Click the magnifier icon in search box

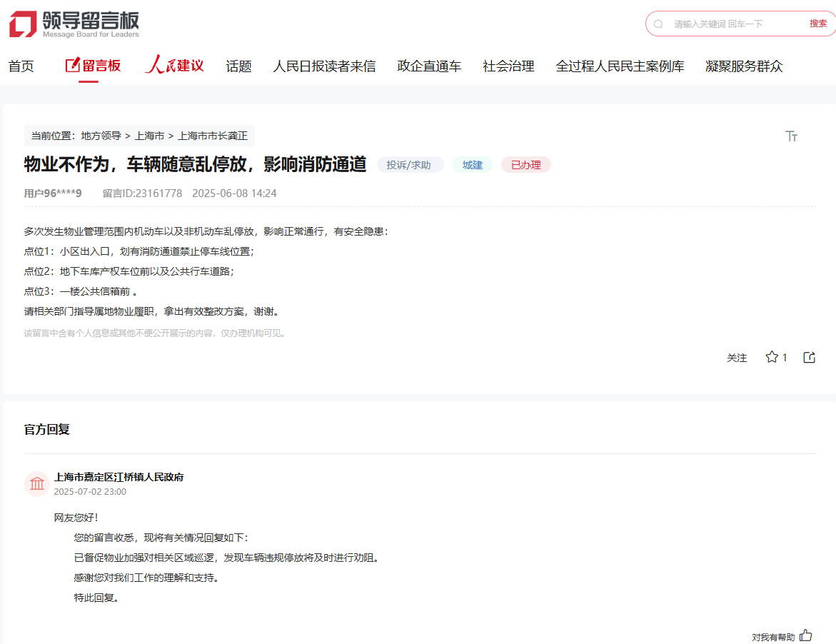click(658, 24)
